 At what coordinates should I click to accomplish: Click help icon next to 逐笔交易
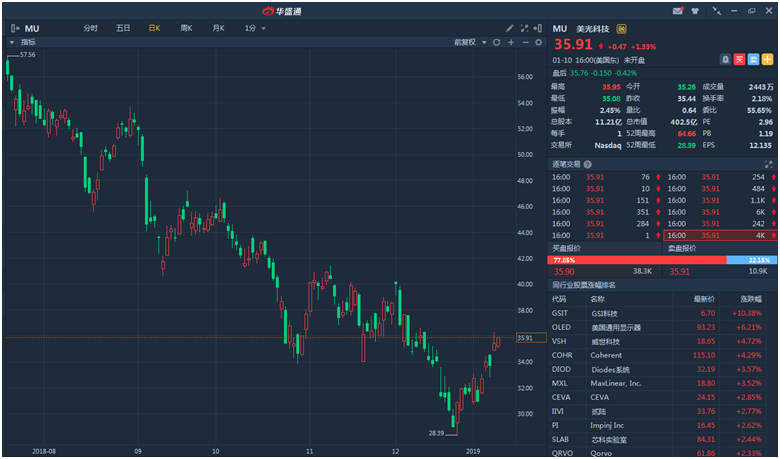[587, 163]
